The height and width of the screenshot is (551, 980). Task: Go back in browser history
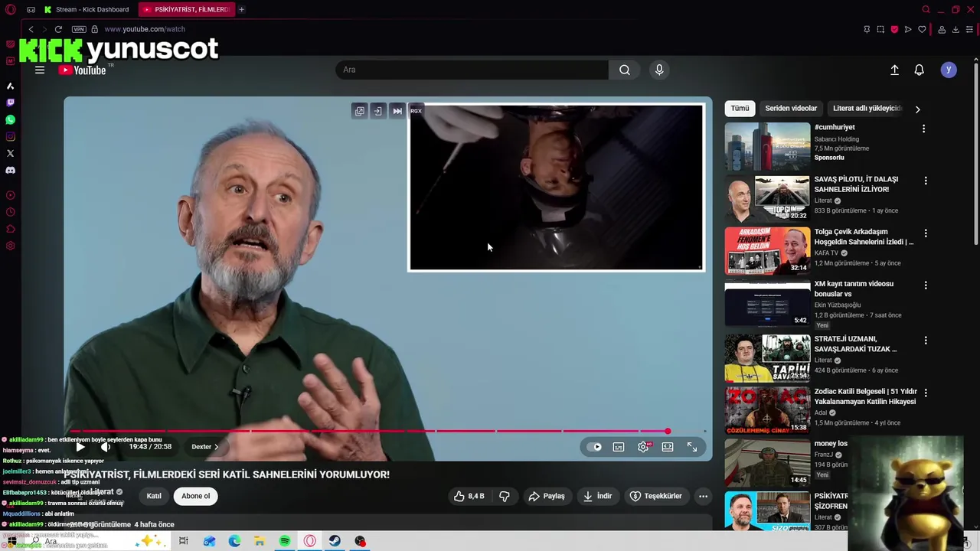click(x=31, y=29)
